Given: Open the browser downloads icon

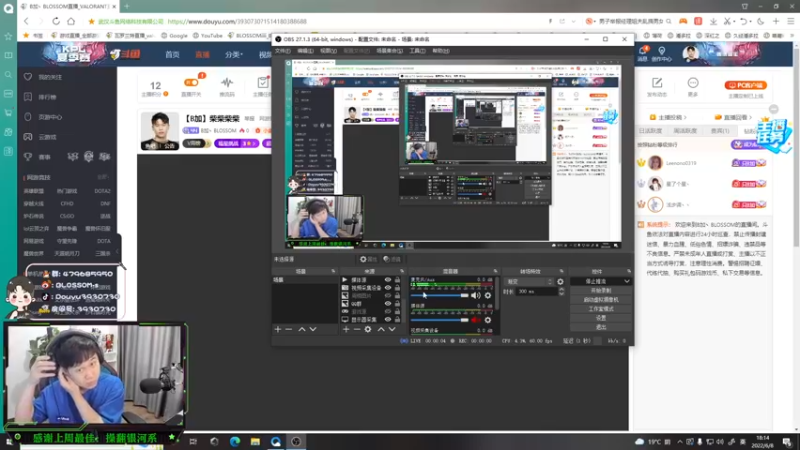Looking at the screenshot, I should click(x=713, y=21).
